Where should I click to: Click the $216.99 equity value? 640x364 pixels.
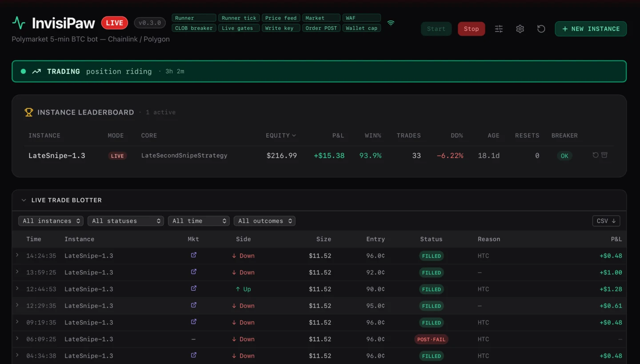click(282, 155)
